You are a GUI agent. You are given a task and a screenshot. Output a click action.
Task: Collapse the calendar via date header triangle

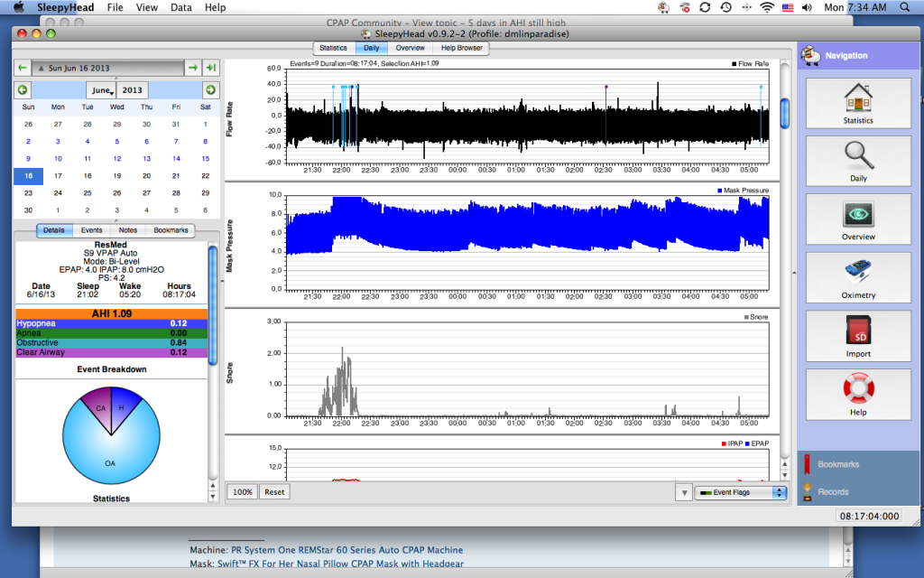tap(40, 68)
